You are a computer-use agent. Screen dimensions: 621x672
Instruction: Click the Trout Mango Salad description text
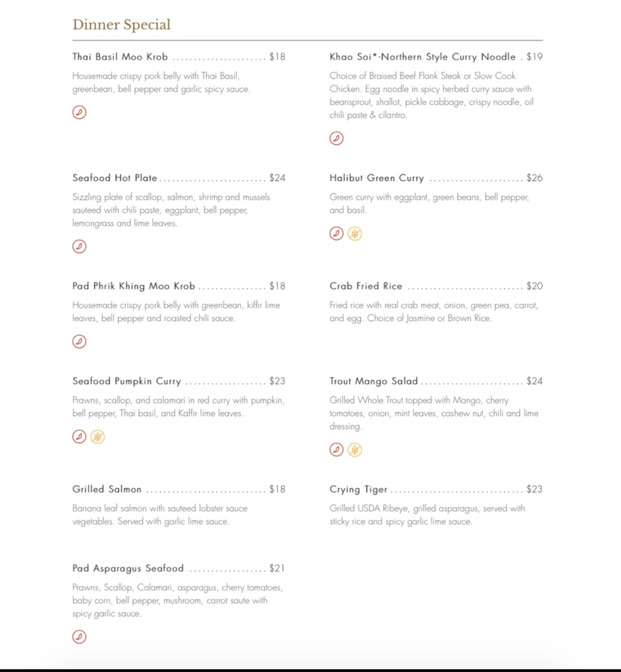pos(434,413)
